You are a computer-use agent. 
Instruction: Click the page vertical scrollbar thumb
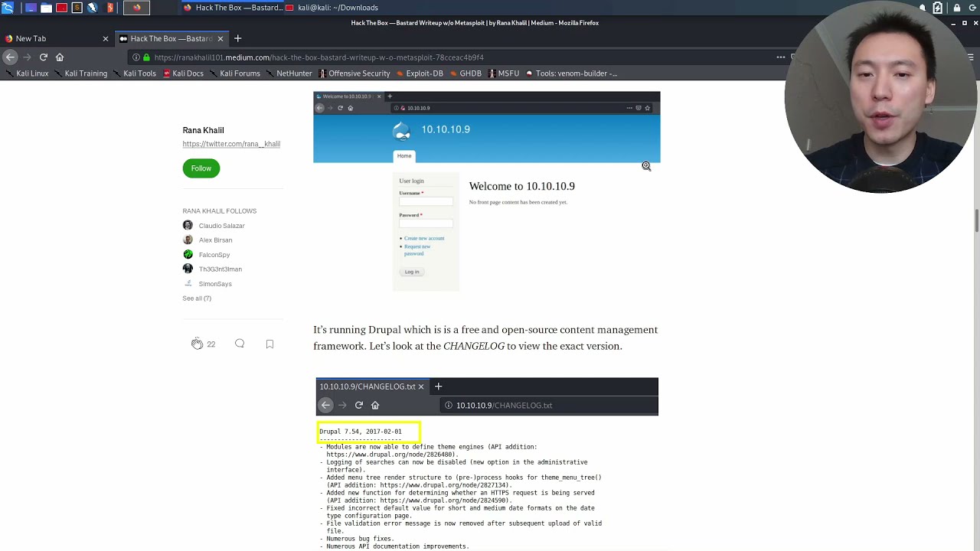tap(977, 220)
